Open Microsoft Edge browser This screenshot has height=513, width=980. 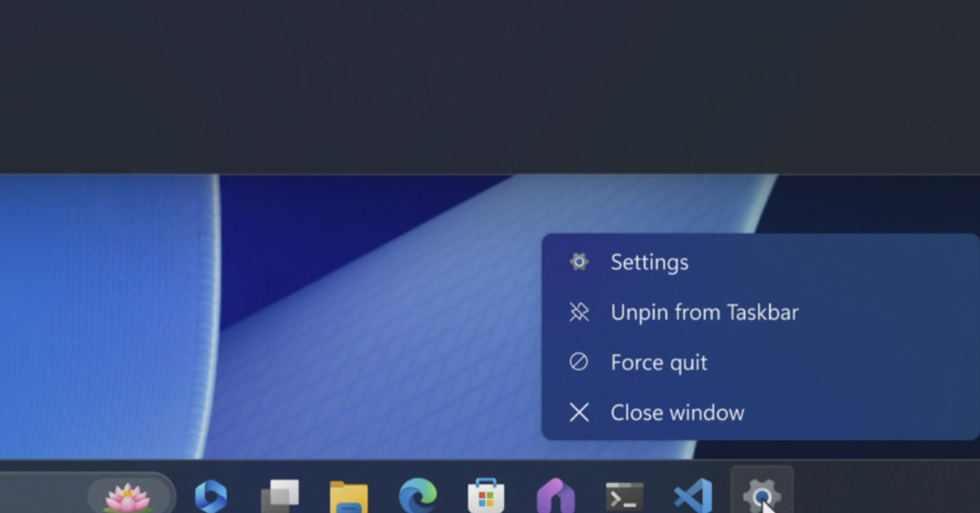point(417,496)
